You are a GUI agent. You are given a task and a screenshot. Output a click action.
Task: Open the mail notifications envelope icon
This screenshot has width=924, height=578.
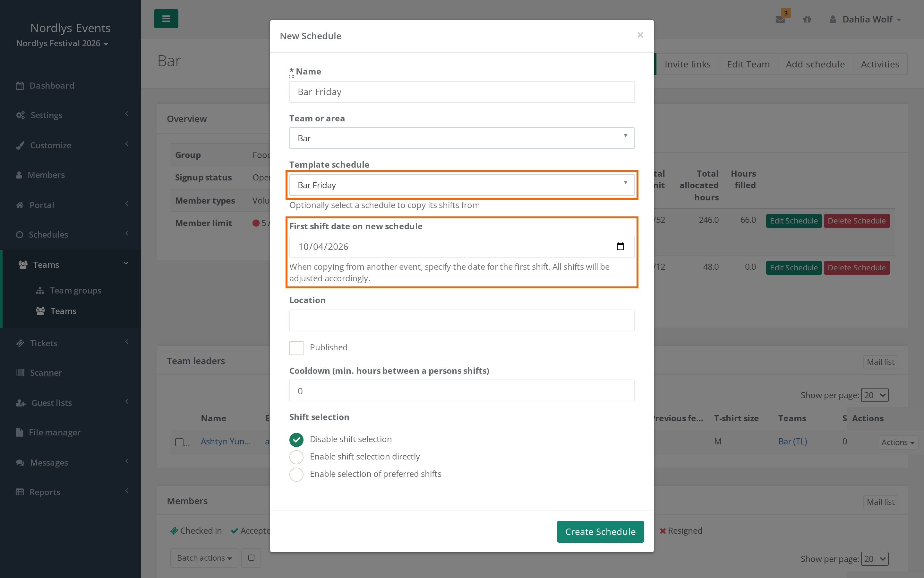(x=780, y=19)
